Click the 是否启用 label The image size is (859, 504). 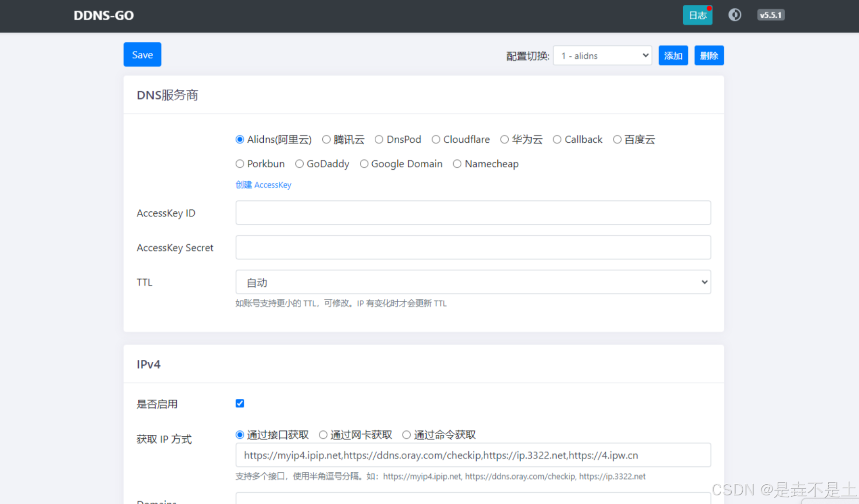(x=157, y=404)
